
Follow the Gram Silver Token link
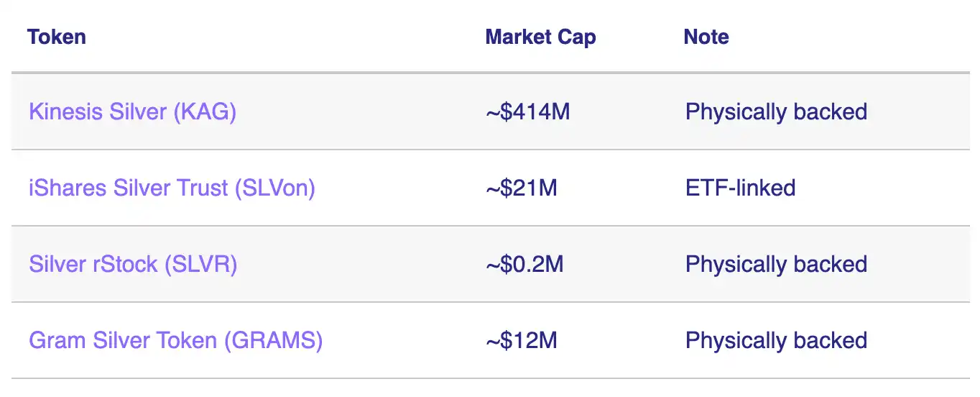pyautogui.click(x=175, y=340)
